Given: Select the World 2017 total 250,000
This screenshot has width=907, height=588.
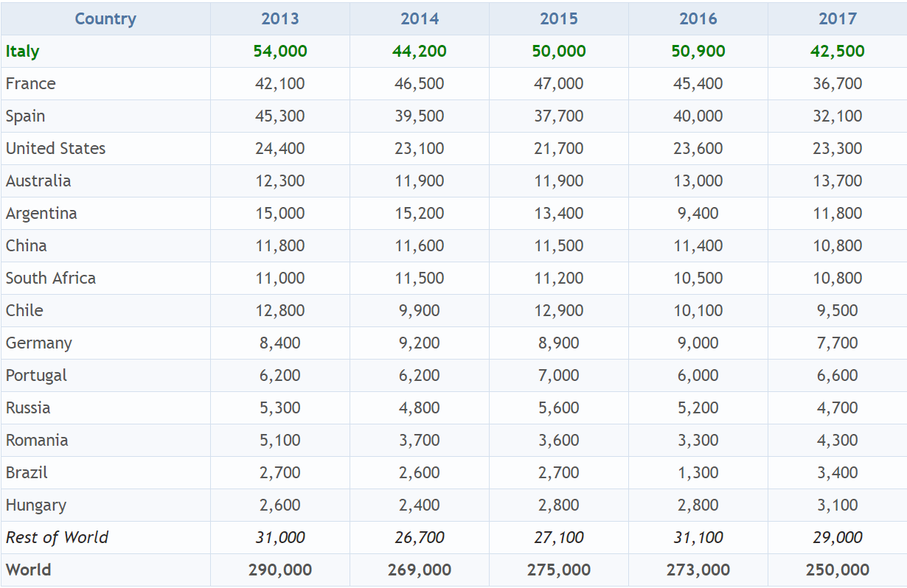Looking at the screenshot, I should click(x=838, y=570).
